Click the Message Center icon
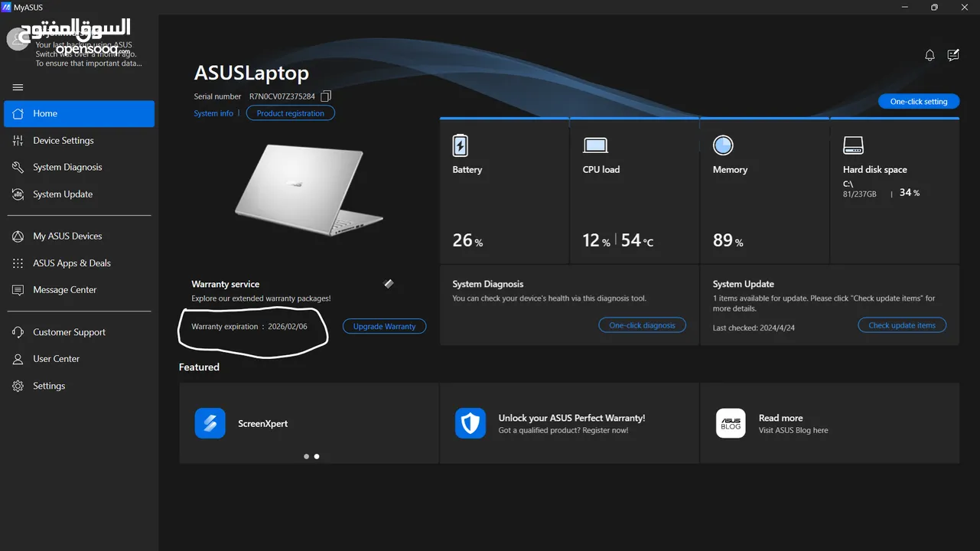Screen dimensions: 980x551 point(18,290)
